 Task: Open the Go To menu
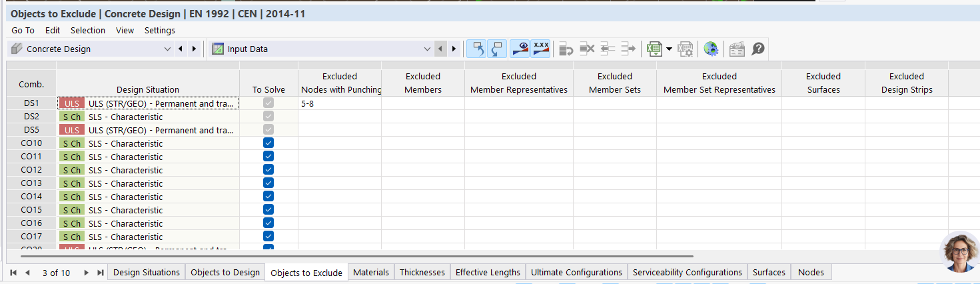click(23, 30)
